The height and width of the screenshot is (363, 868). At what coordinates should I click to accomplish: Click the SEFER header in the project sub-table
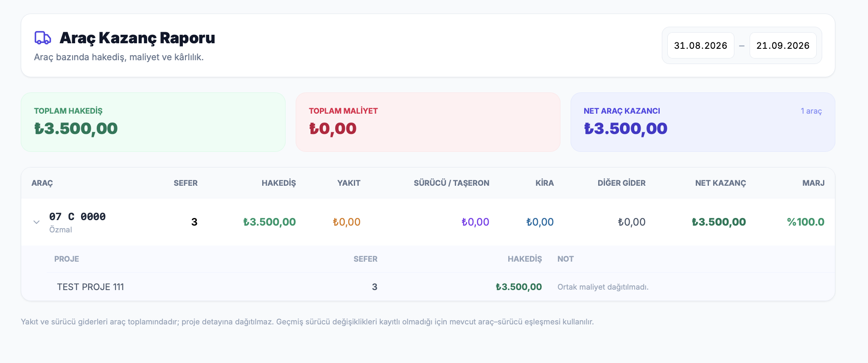click(365, 259)
